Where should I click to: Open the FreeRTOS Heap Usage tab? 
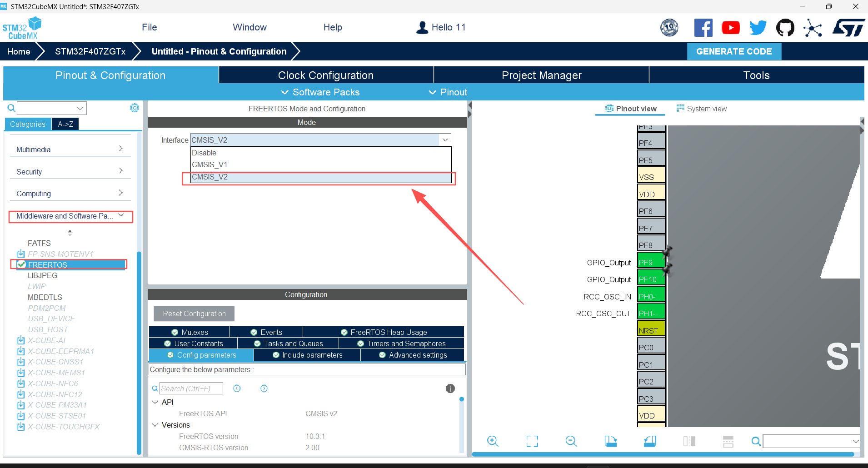384,332
